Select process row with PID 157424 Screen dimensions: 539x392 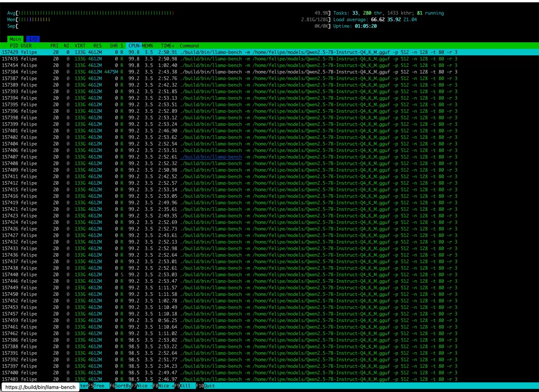click(269, 222)
